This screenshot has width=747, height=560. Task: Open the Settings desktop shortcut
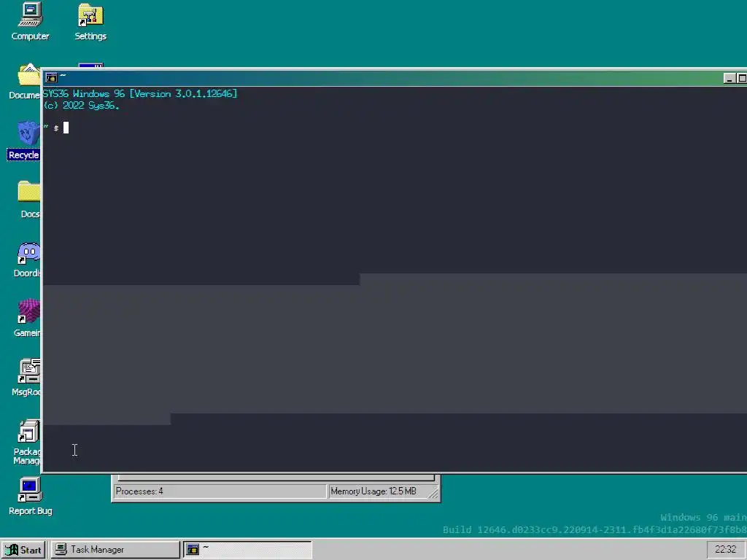[x=90, y=21]
